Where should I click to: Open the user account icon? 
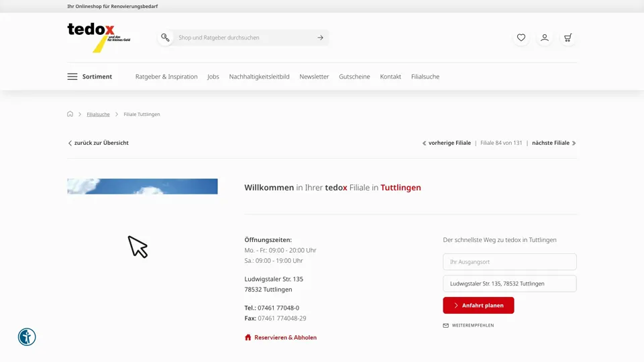[x=545, y=38]
